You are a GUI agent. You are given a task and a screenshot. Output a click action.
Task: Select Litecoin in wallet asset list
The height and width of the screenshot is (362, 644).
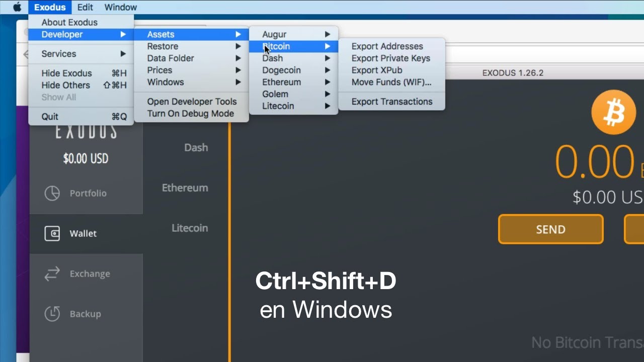(x=190, y=228)
